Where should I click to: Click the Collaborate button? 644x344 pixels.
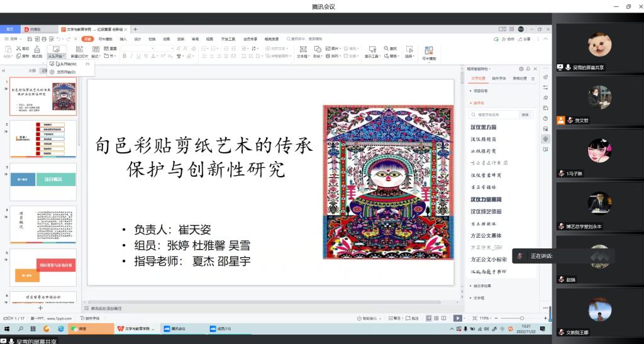(x=508, y=39)
